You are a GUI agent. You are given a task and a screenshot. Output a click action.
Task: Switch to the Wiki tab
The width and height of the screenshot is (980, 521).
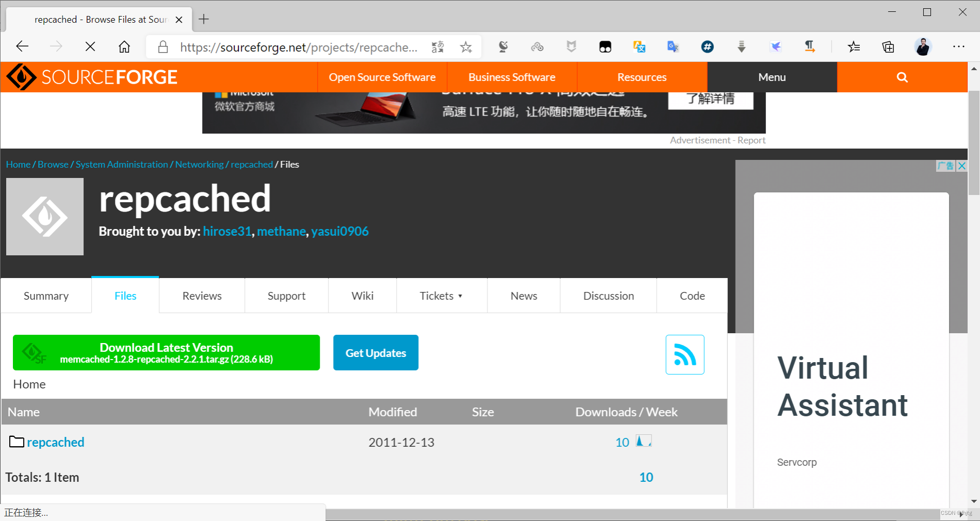point(362,296)
